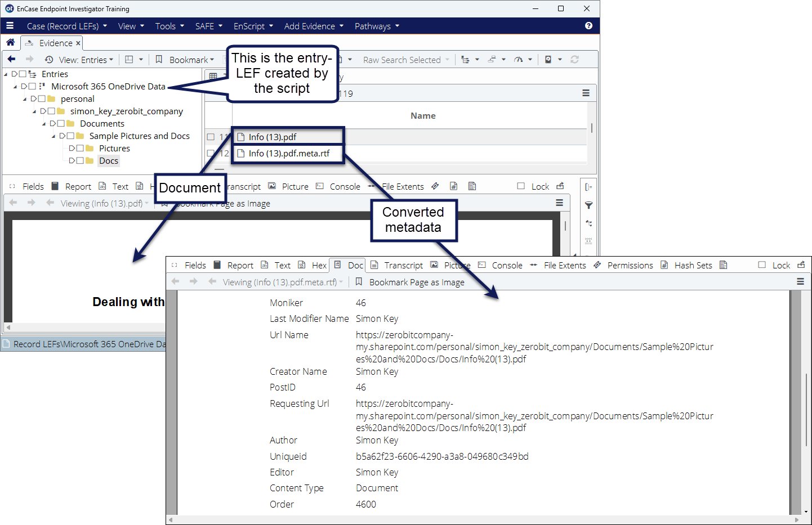This screenshot has height=525, width=812.
Task: Click the Info (13).pdf file icon
Action: pyautogui.click(x=241, y=137)
